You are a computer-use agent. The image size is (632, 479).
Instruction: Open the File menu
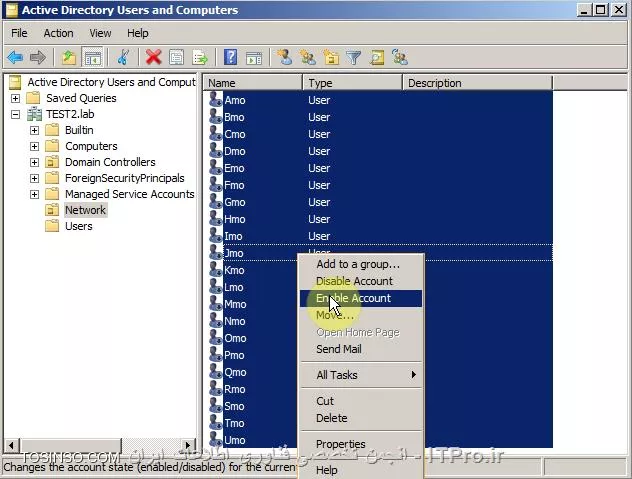[19, 33]
